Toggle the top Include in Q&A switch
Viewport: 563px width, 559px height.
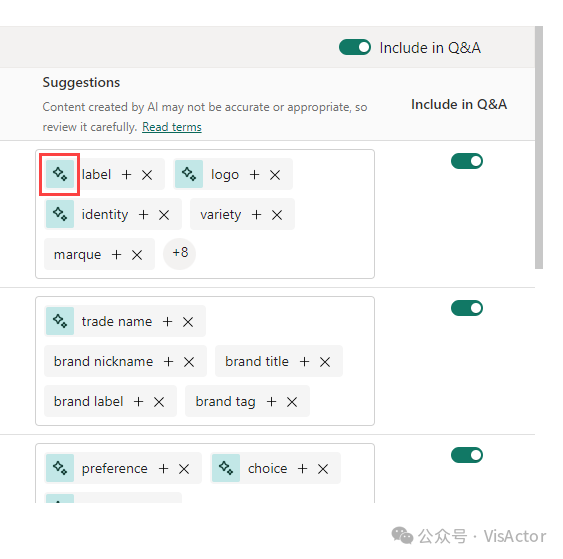[x=355, y=47]
